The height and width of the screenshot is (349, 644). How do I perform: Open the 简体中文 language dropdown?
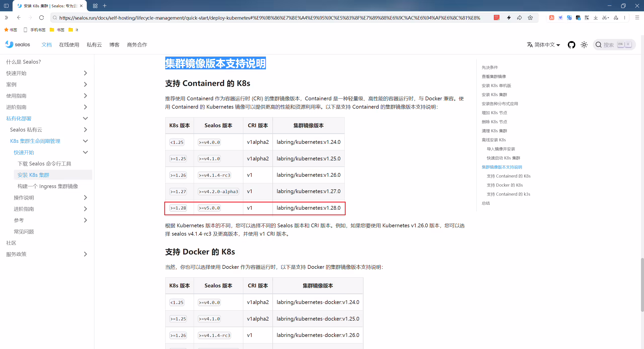coord(543,45)
